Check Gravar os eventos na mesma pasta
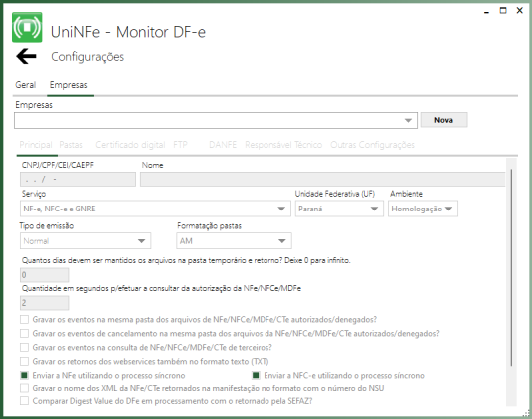This screenshot has width=532, height=419. [x=24, y=319]
